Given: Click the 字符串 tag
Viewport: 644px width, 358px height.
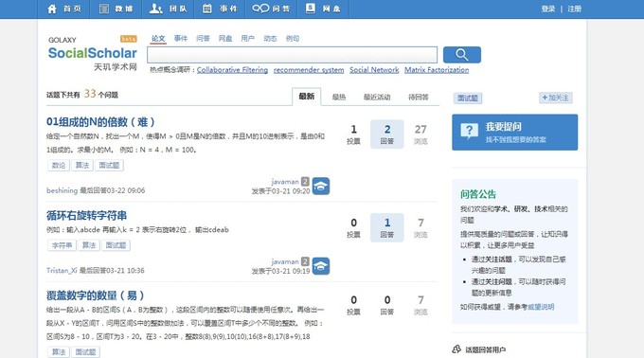Looking at the screenshot, I should (62, 245).
